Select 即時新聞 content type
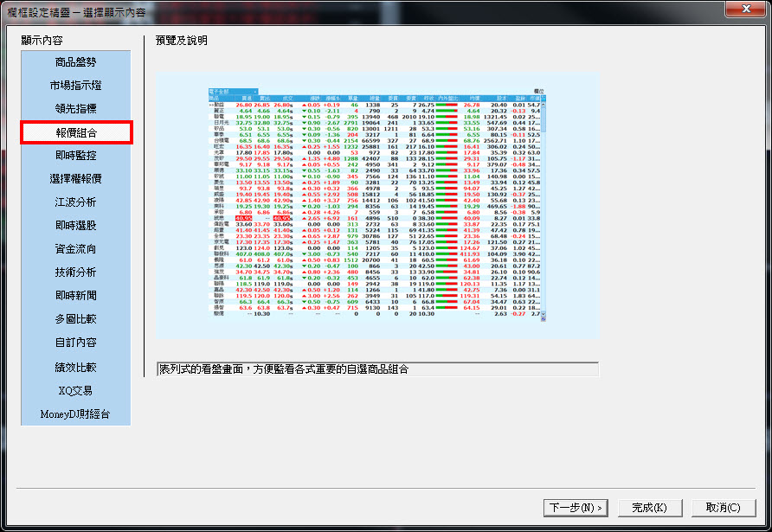The image size is (772, 532). 75,296
